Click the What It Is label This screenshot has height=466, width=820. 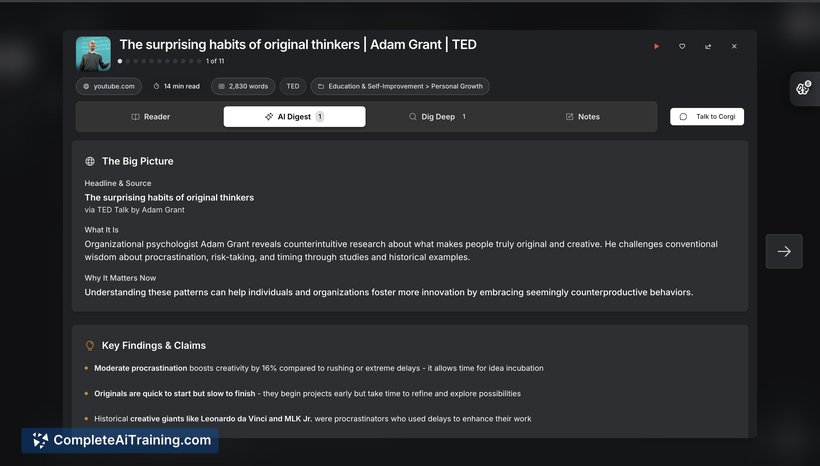click(x=101, y=230)
